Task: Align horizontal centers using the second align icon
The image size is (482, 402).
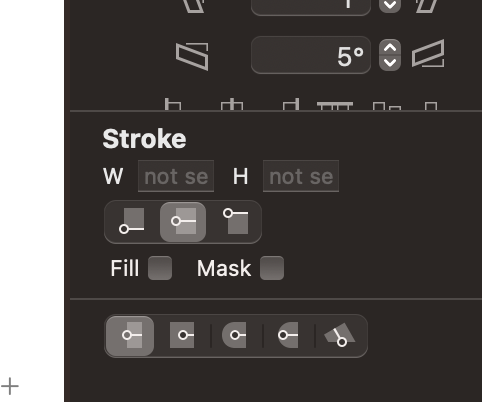Action: pos(232,104)
